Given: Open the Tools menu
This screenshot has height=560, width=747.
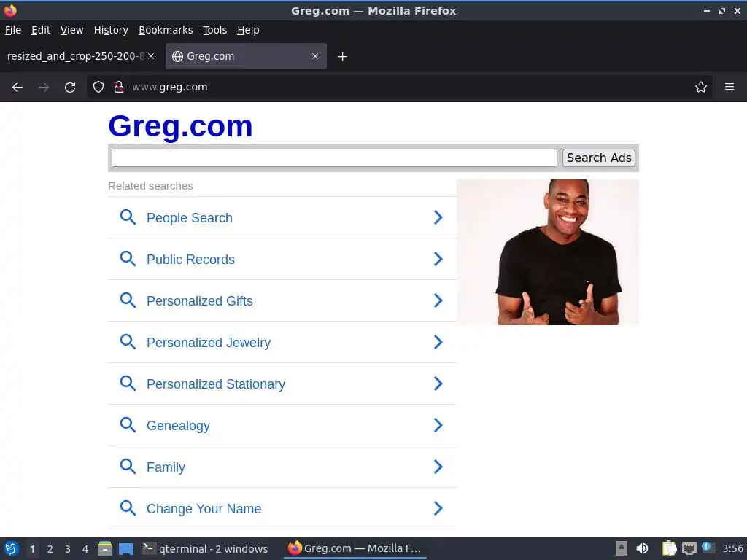Looking at the screenshot, I should click(x=214, y=30).
